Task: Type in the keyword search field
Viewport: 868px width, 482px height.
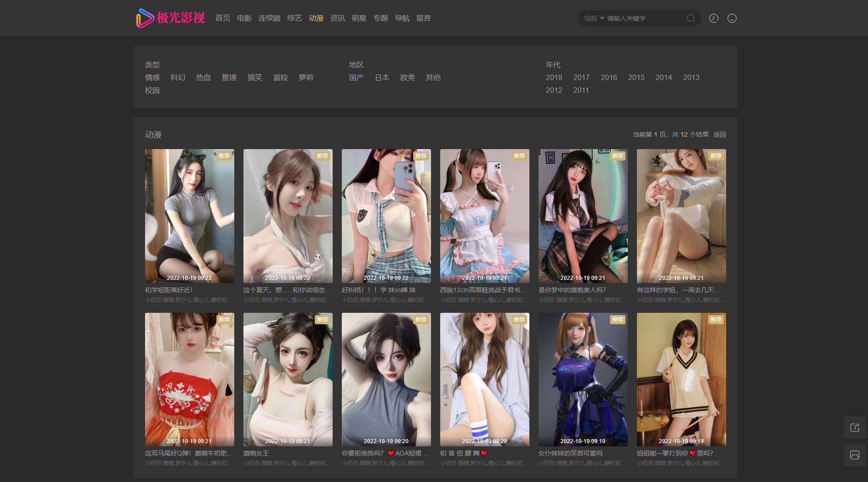Action: tap(643, 18)
